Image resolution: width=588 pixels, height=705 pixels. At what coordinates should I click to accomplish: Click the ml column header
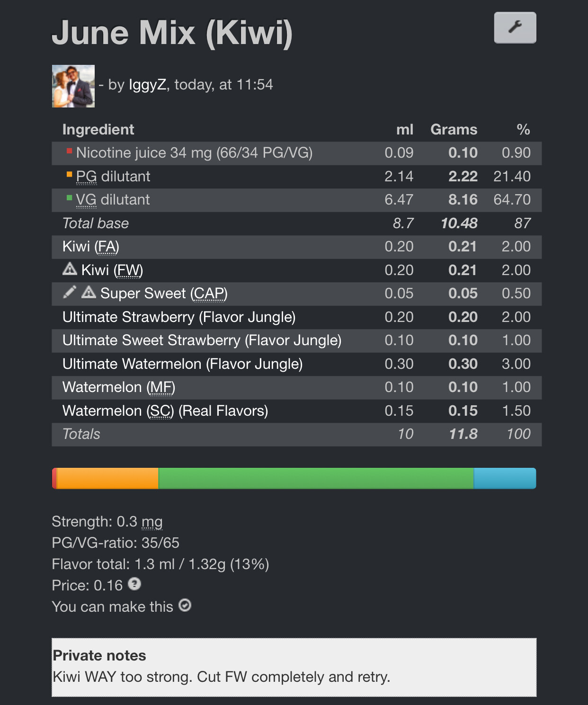point(405,130)
